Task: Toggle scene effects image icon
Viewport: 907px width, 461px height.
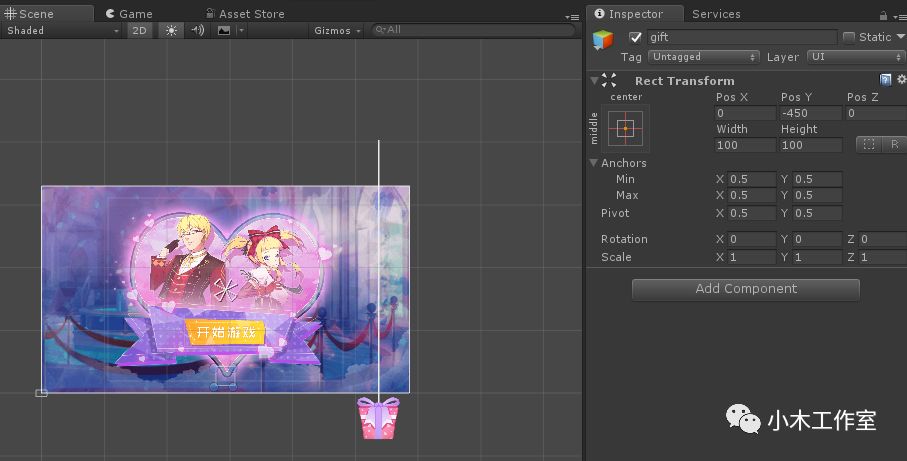Action: [x=224, y=30]
